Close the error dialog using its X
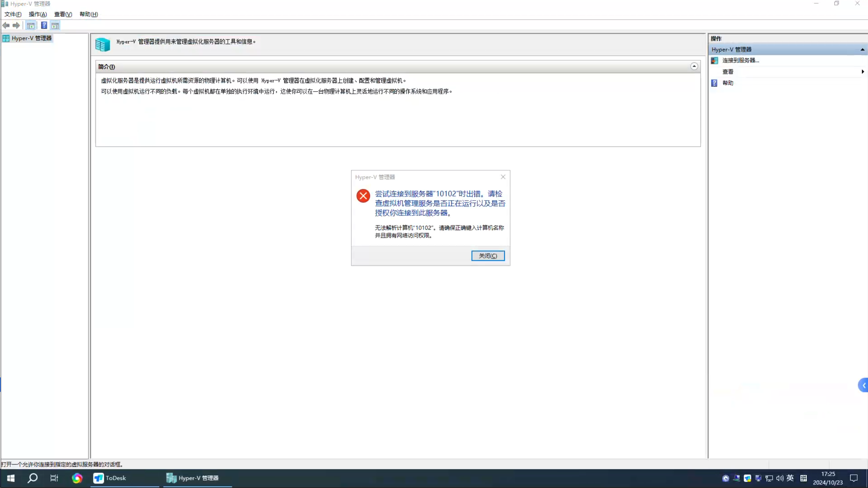The height and width of the screenshot is (488, 868). 503,177
